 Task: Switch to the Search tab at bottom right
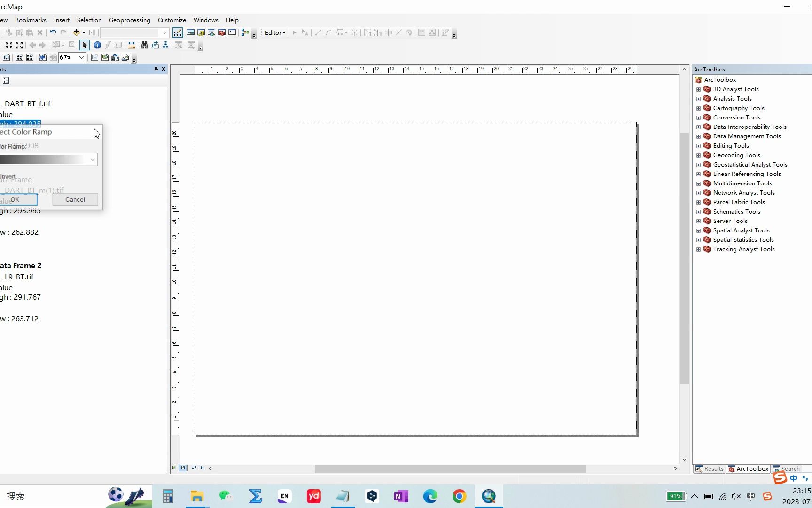coord(787,468)
